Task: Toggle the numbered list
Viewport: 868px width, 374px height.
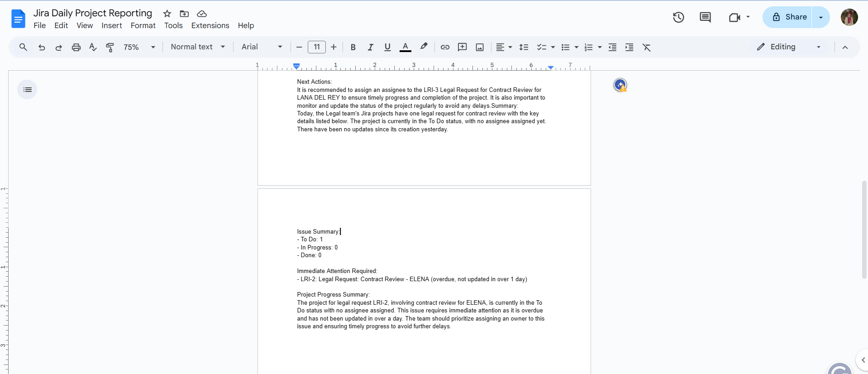Action: point(588,47)
